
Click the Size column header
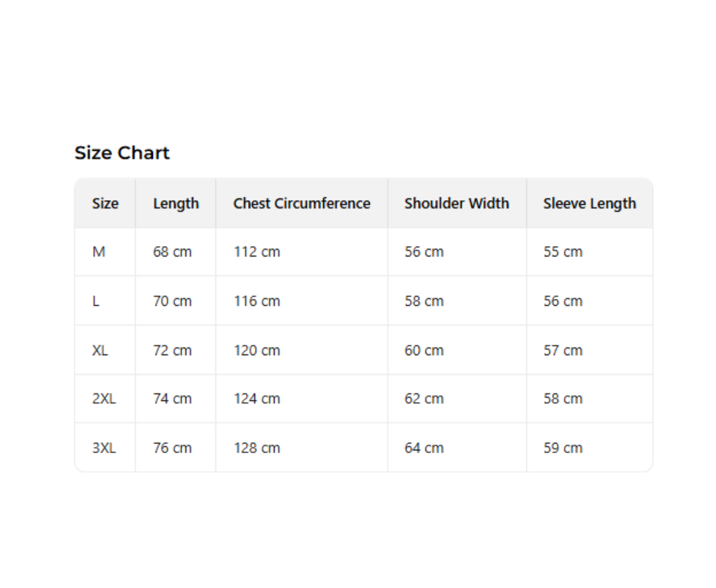coord(105,204)
